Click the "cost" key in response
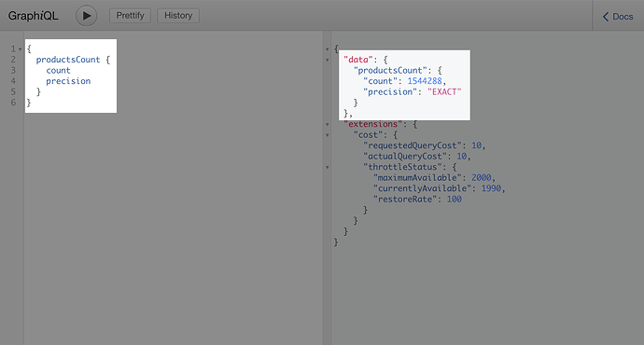644x345 pixels. coord(368,134)
